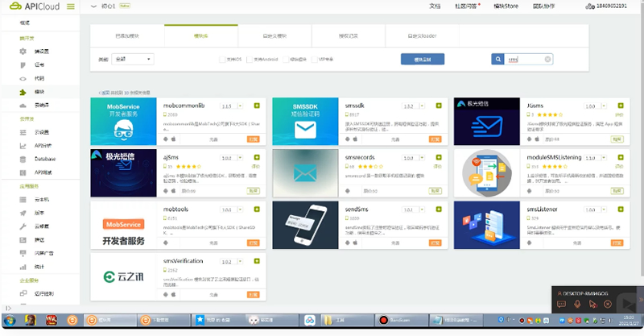Click the magnifier search icon
The image size is (644, 336).
pos(499,60)
